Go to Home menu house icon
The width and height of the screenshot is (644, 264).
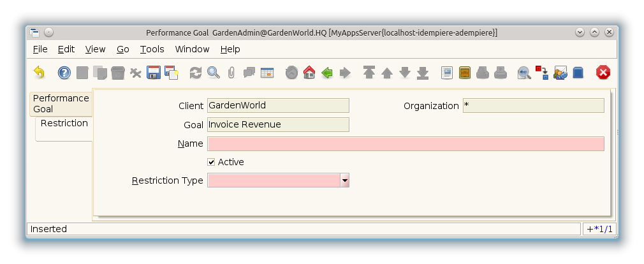tap(309, 73)
